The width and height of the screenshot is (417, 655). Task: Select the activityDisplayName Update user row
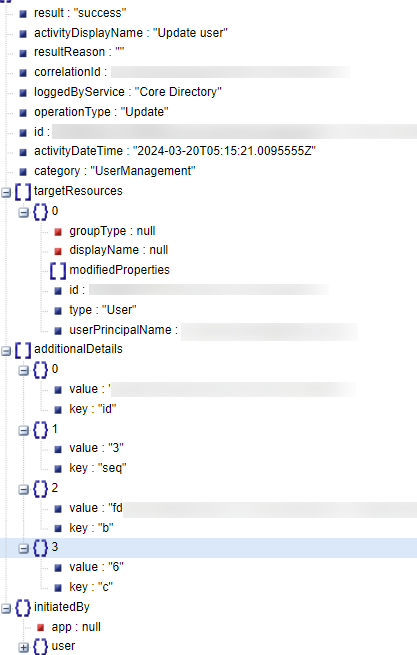(131, 33)
